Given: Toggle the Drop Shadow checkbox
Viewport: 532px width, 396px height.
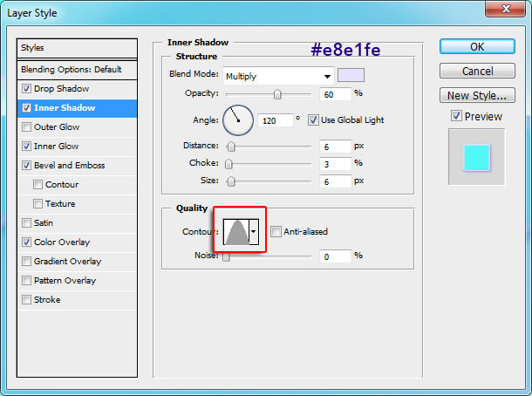Looking at the screenshot, I should (x=26, y=89).
